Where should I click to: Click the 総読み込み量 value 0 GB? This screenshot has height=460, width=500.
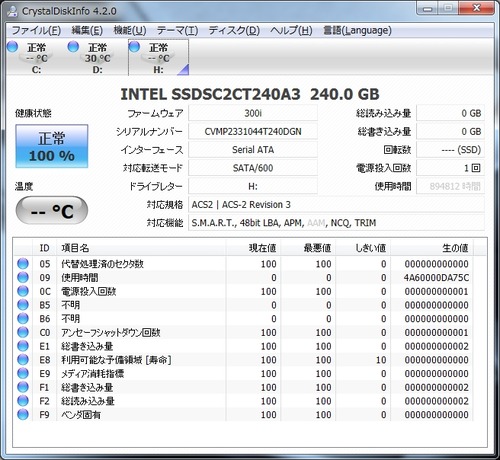tap(450, 113)
